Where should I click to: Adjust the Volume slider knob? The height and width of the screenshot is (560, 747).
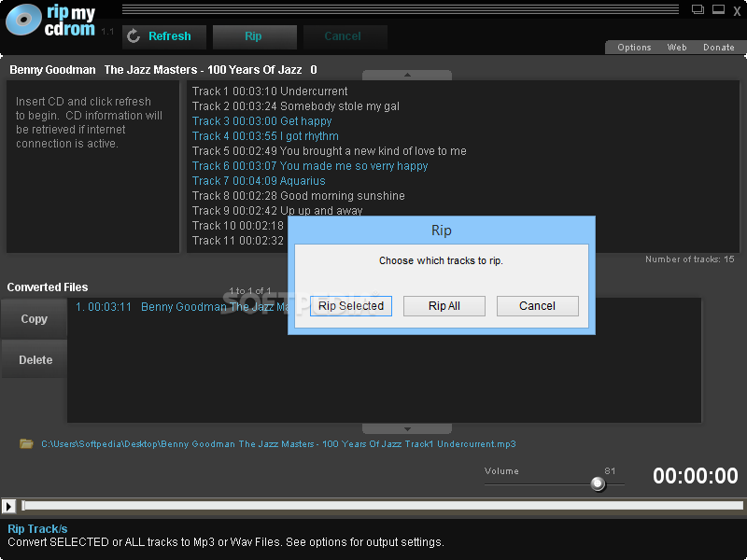point(598,484)
